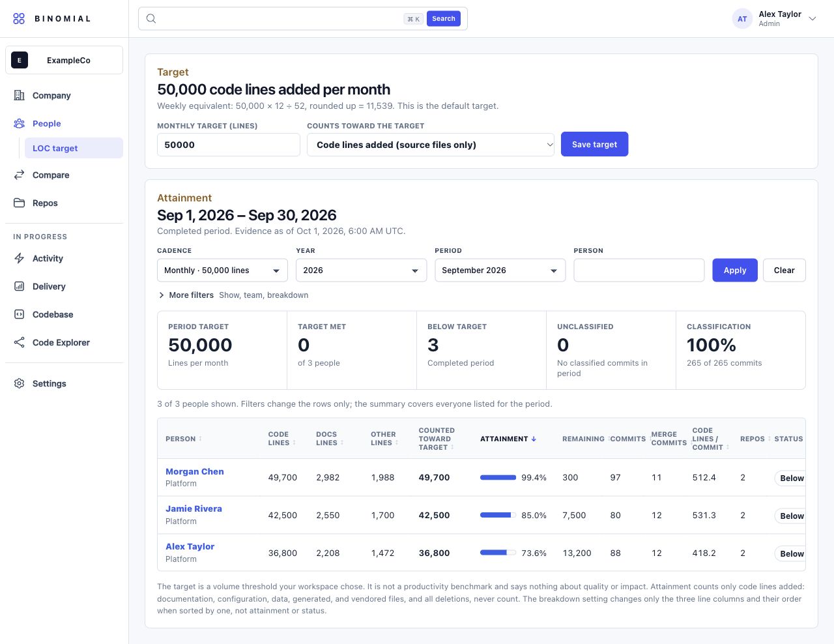Click the Codebase icon in the sidebar
Image resolution: width=834 pixels, height=644 pixels.
tap(20, 314)
